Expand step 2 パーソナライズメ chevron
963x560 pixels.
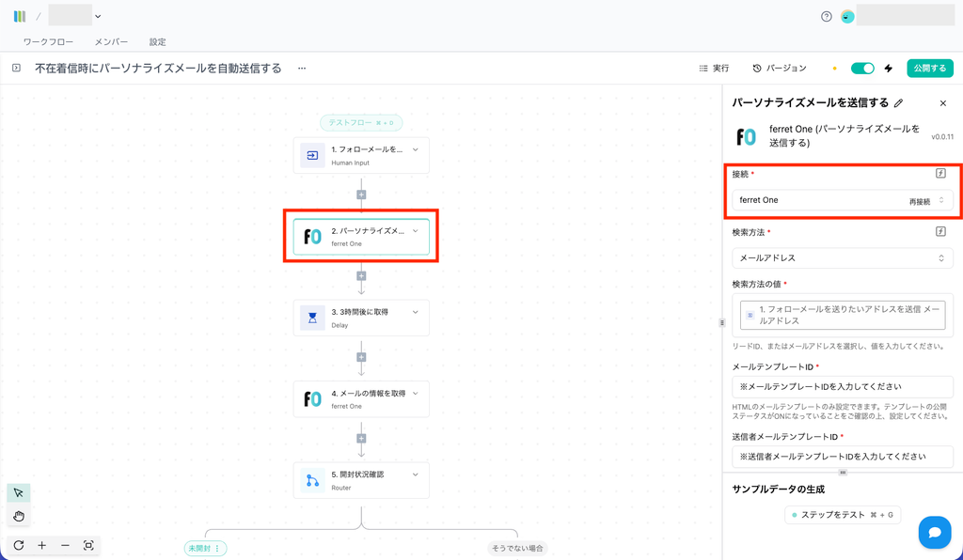416,230
